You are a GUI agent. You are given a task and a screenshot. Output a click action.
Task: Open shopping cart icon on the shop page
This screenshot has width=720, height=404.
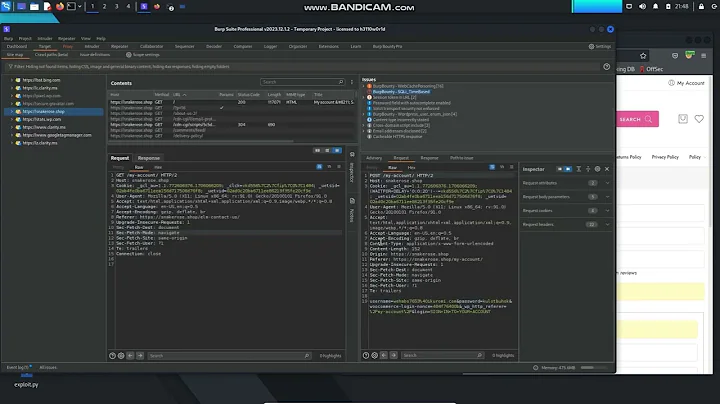tap(683, 119)
